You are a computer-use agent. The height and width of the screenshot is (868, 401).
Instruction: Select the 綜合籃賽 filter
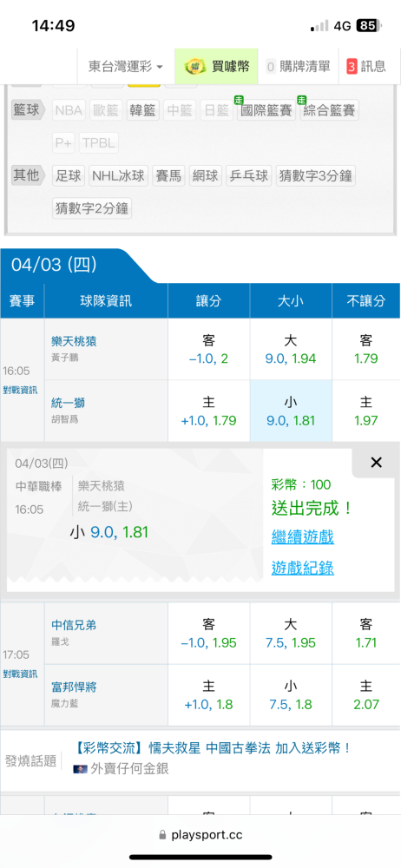tap(330, 110)
